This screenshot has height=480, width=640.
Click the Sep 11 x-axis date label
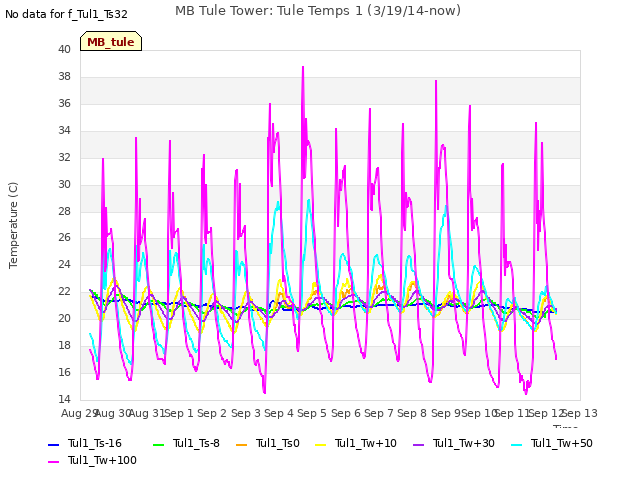click(512, 413)
